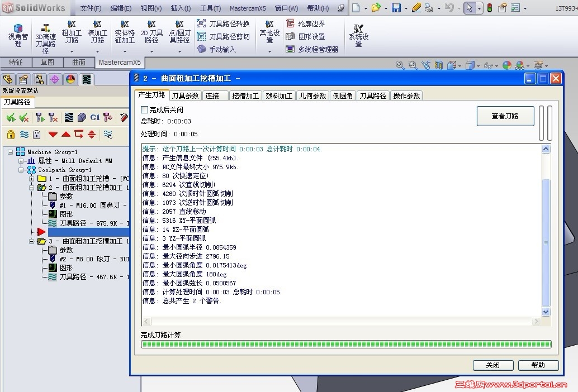Expand the 属性 - Mill Default MM node

21,161
